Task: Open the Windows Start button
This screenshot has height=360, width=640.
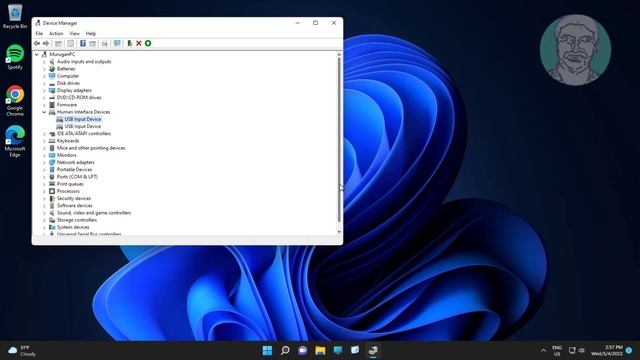Action: [267, 350]
